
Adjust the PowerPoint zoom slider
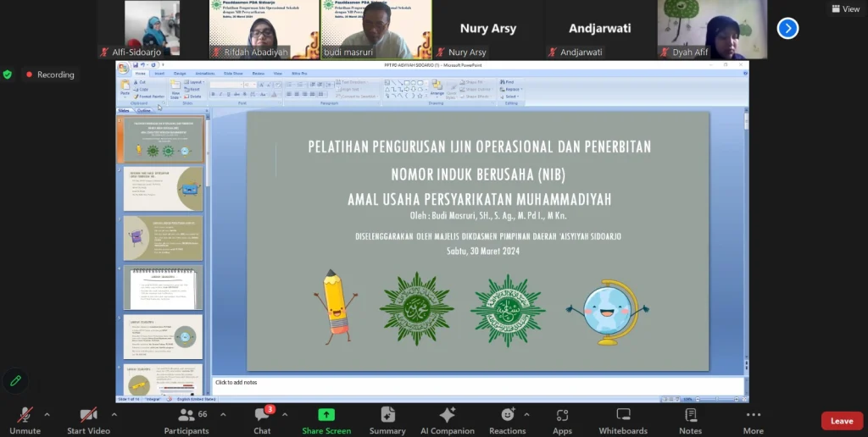[x=717, y=399]
